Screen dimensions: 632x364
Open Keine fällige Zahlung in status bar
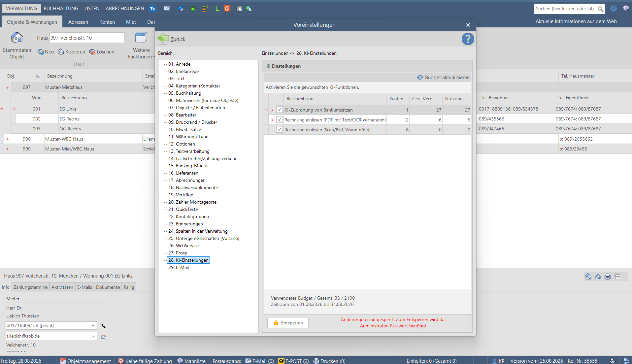(145, 361)
